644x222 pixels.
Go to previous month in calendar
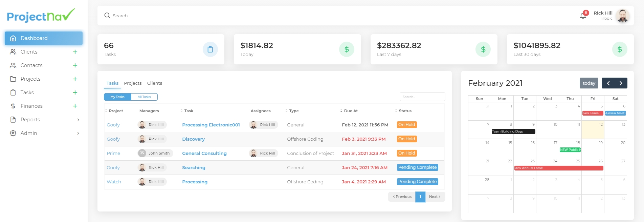click(x=608, y=83)
